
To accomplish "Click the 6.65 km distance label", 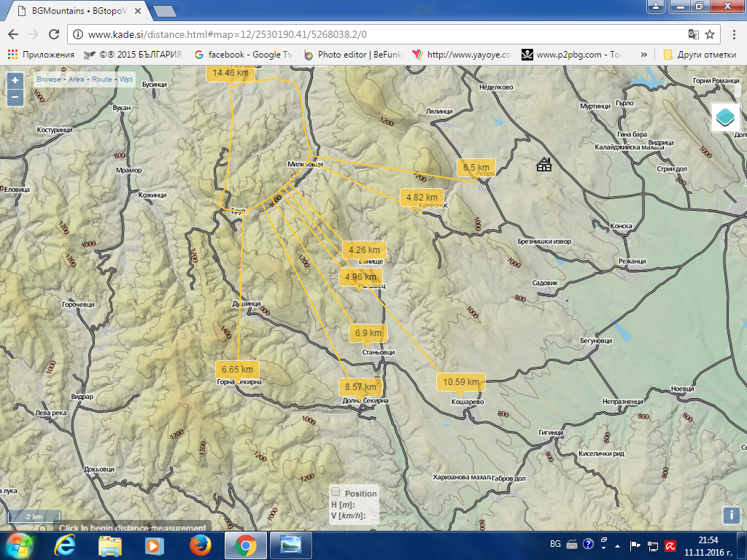I will pos(237,370).
